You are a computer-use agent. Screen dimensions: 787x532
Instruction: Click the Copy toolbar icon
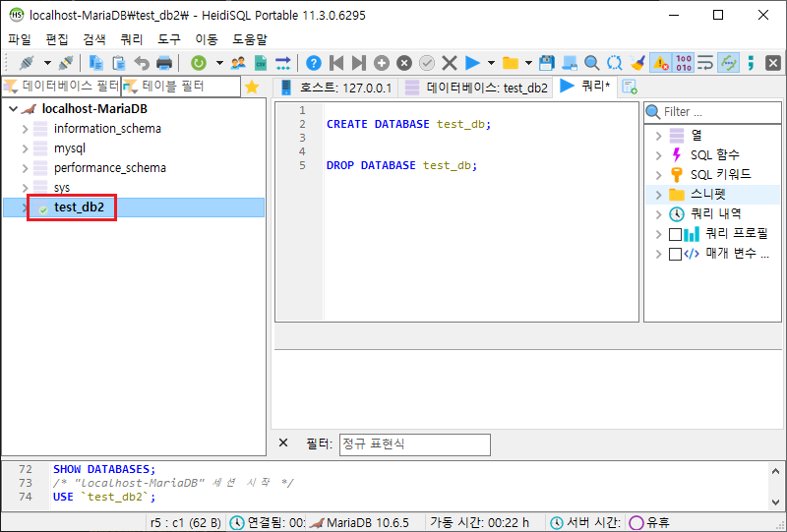click(95, 63)
